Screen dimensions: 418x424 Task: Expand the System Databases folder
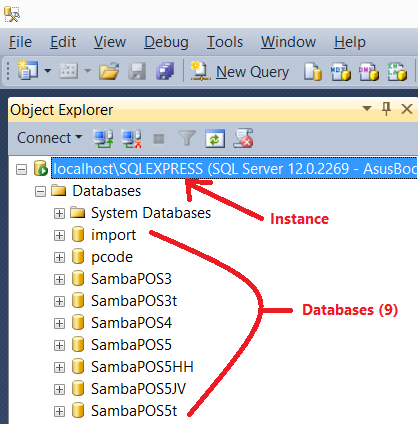(x=59, y=214)
